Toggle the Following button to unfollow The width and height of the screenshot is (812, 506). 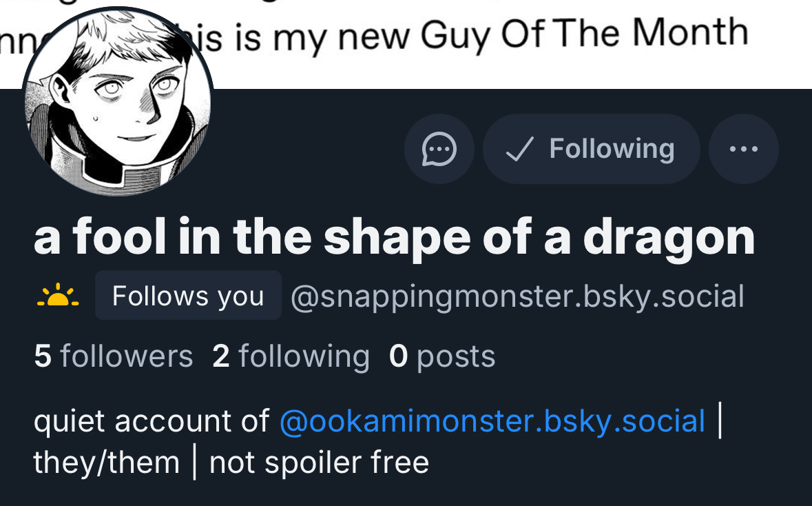point(591,149)
